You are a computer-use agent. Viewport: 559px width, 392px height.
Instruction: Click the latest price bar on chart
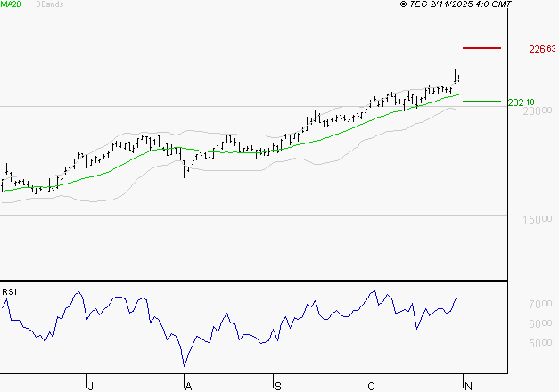(x=459, y=78)
